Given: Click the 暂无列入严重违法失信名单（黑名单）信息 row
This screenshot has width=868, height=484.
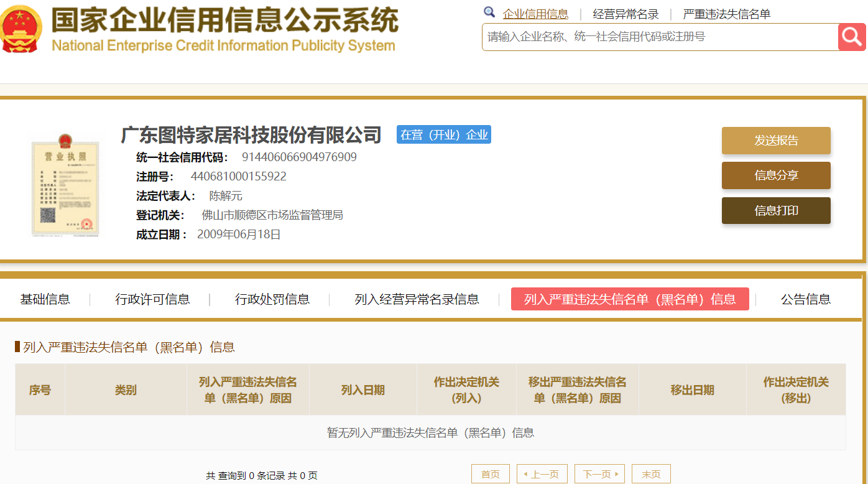Looking at the screenshot, I should [430, 433].
